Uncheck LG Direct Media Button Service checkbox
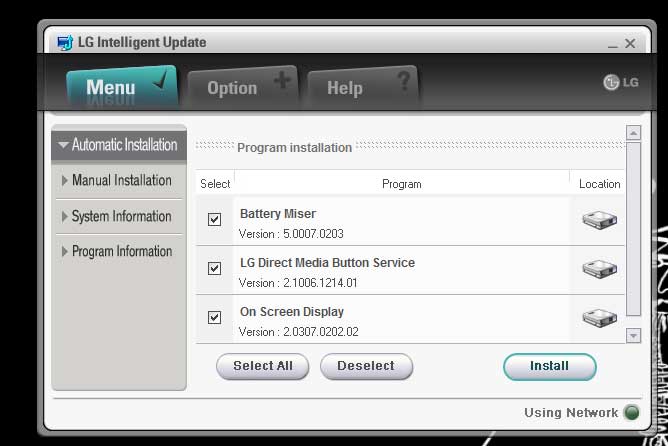668x446 pixels. [x=214, y=268]
